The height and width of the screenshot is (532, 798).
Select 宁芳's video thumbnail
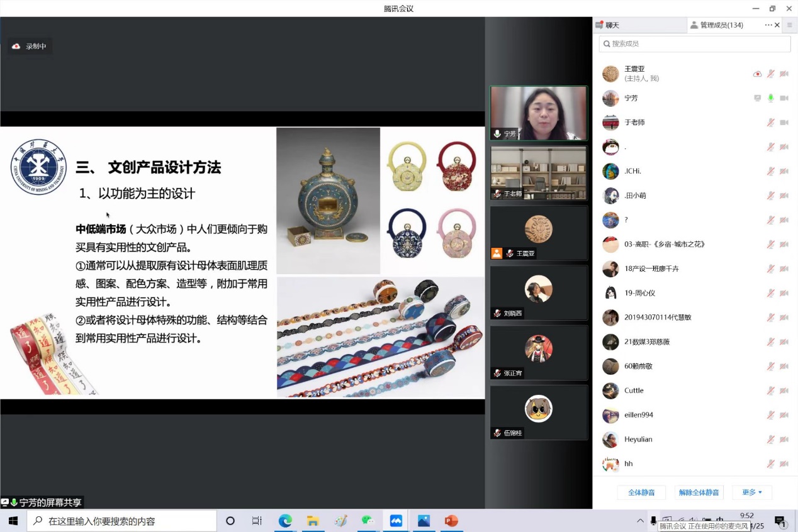click(x=538, y=113)
